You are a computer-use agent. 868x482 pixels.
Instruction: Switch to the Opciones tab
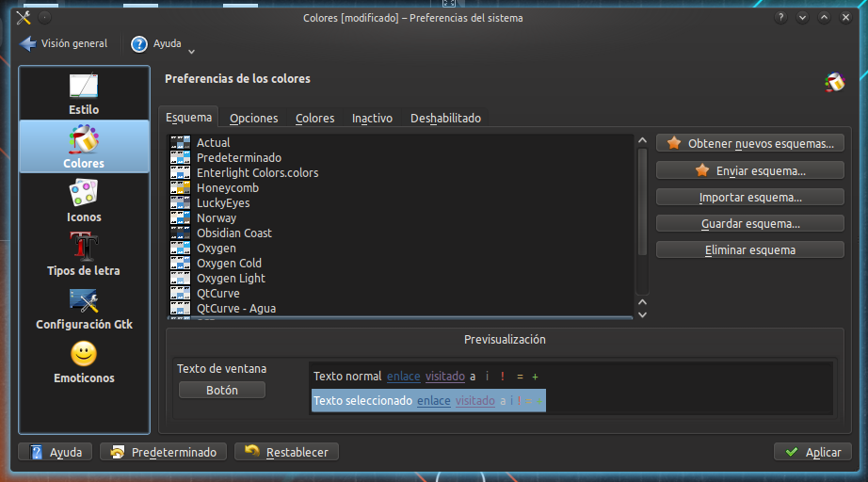[253, 119]
